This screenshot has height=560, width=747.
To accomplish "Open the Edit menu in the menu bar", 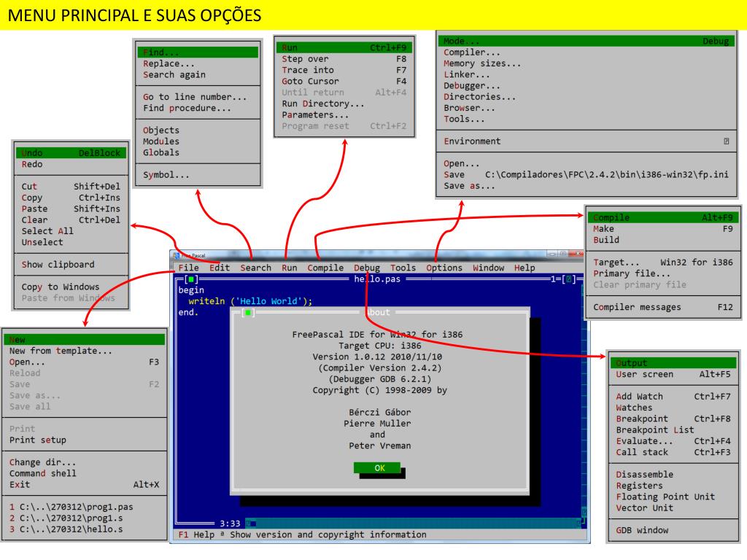I will coord(220,268).
